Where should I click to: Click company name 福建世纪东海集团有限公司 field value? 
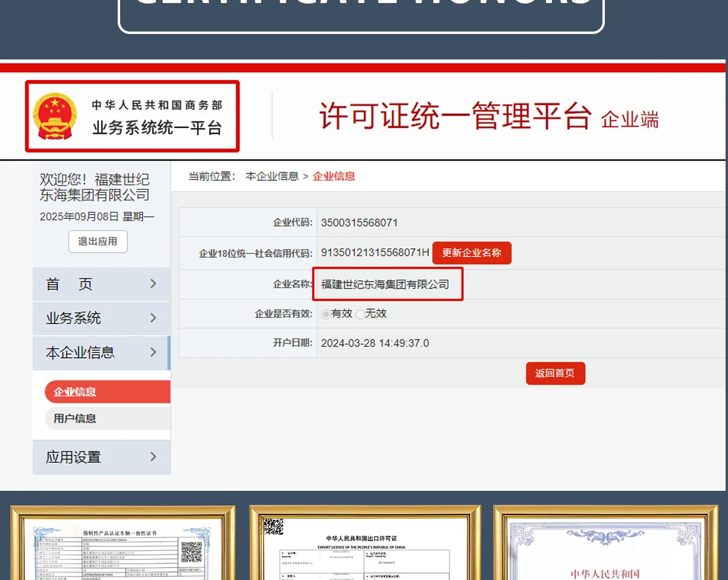(385, 284)
